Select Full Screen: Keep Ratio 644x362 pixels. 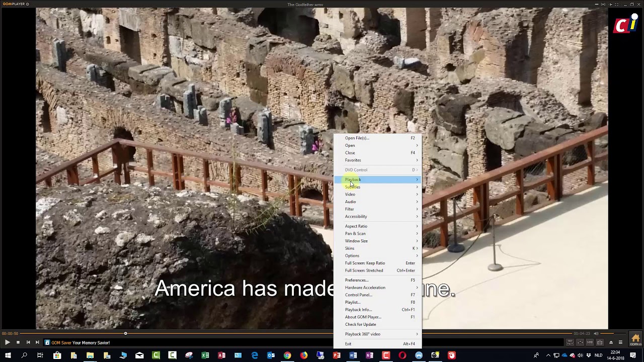point(378,263)
